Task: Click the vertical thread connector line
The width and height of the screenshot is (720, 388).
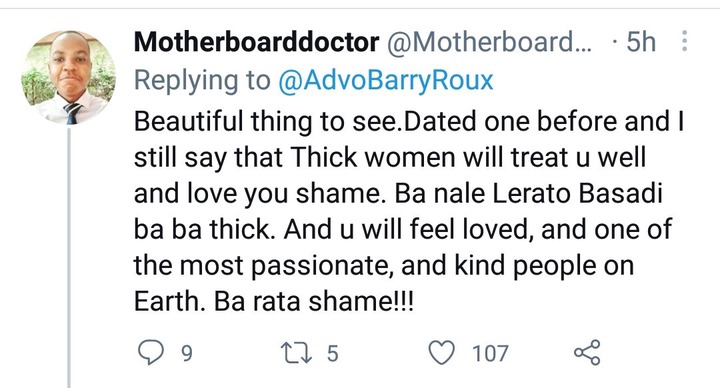Action: coord(69,258)
